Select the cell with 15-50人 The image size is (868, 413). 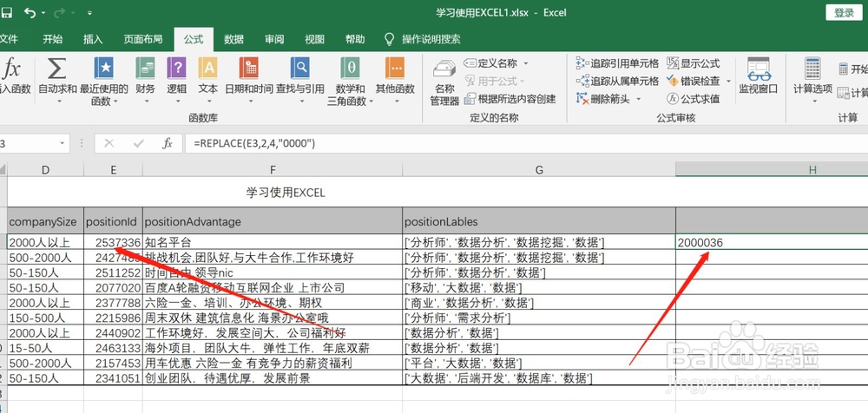pos(45,348)
